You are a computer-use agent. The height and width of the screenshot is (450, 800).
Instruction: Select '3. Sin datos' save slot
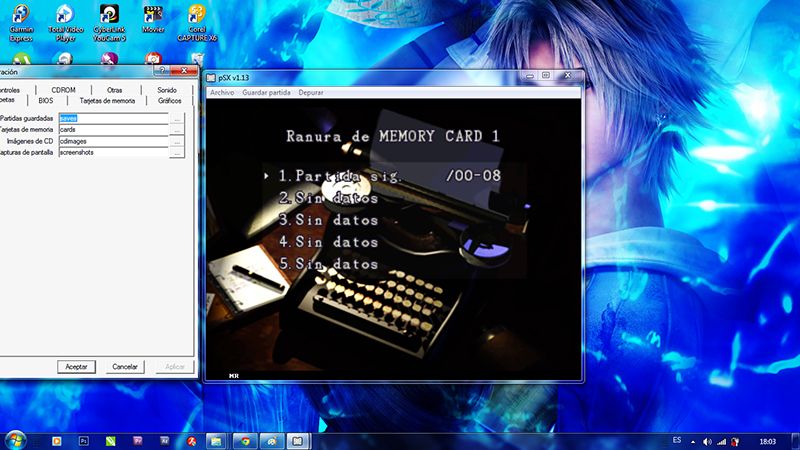pyautogui.click(x=329, y=220)
